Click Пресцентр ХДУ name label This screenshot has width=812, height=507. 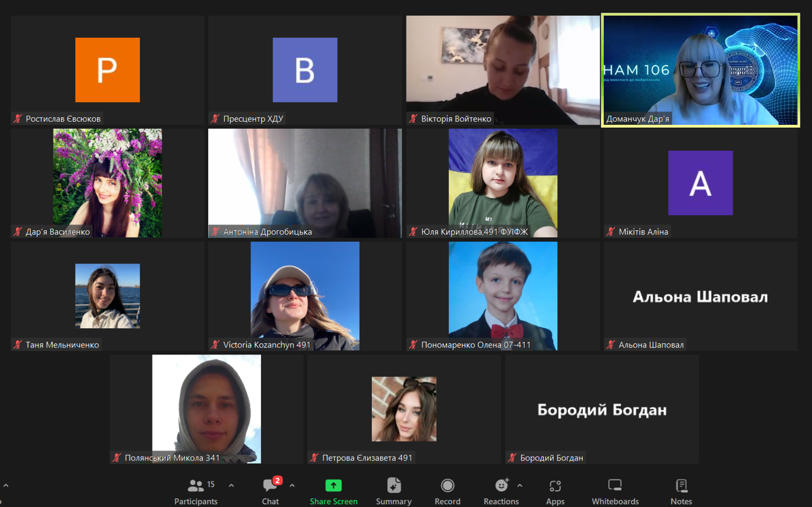click(x=253, y=118)
